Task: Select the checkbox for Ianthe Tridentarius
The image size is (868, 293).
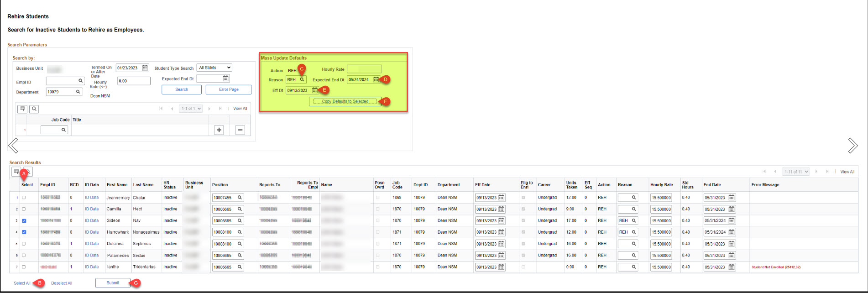Action: tap(24, 267)
